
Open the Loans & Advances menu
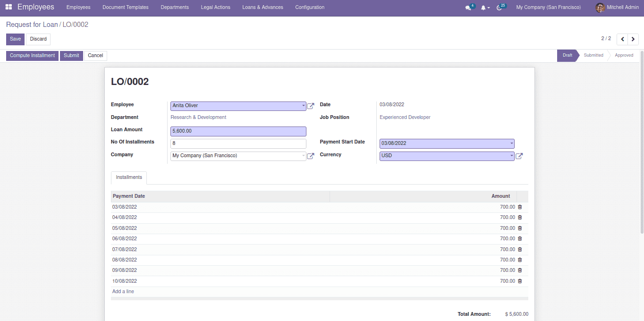(x=263, y=7)
